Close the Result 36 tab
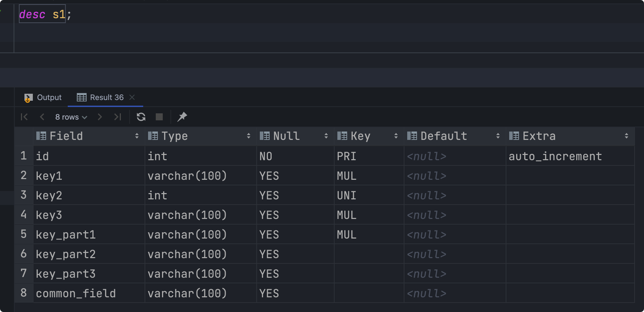 pyautogui.click(x=132, y=97)
